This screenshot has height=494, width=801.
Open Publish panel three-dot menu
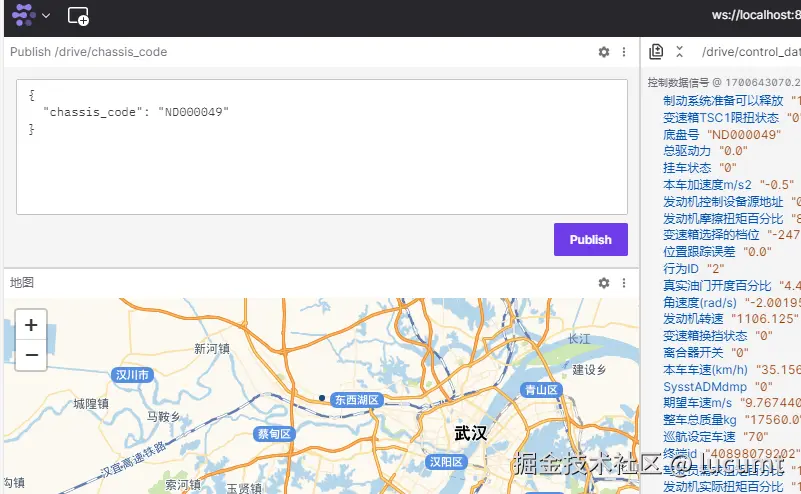pos(624,52)
